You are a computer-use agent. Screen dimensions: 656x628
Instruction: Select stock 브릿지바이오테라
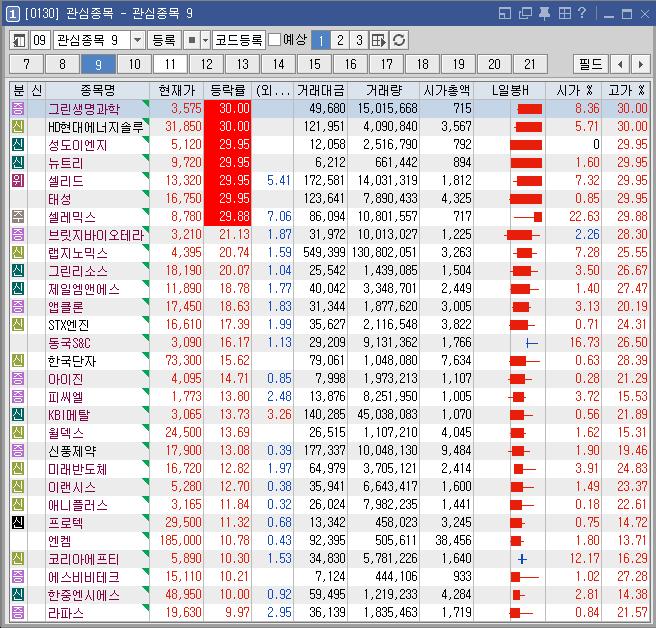96,235
